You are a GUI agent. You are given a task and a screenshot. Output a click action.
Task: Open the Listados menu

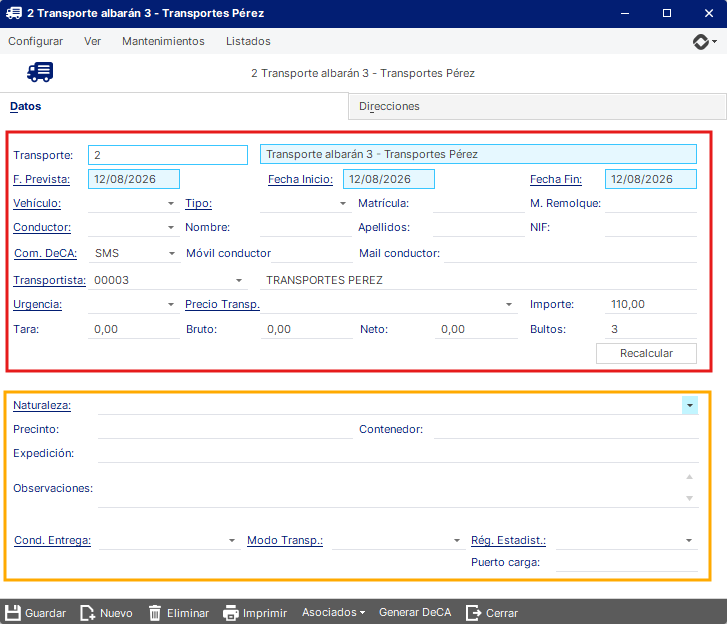248,41
